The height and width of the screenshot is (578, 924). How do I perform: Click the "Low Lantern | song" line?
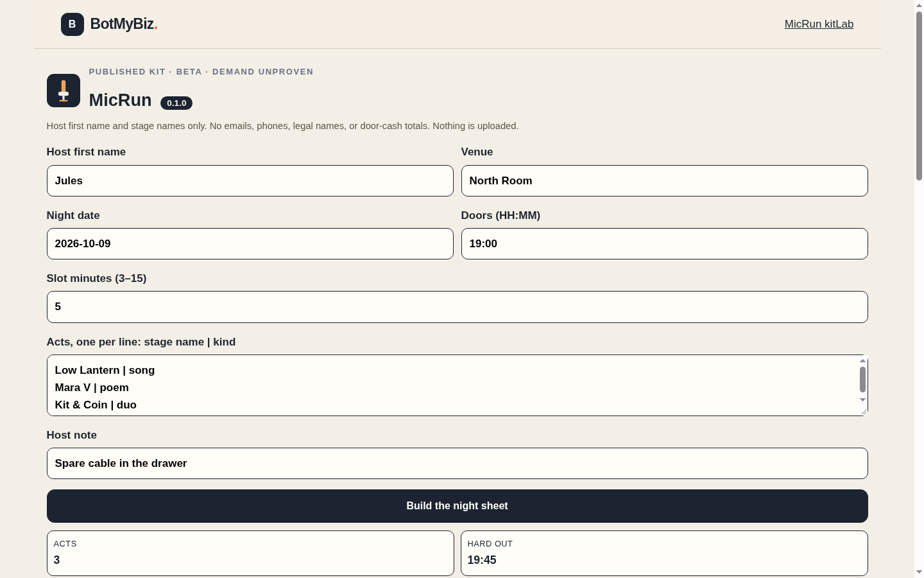click(x=105, y=371)
